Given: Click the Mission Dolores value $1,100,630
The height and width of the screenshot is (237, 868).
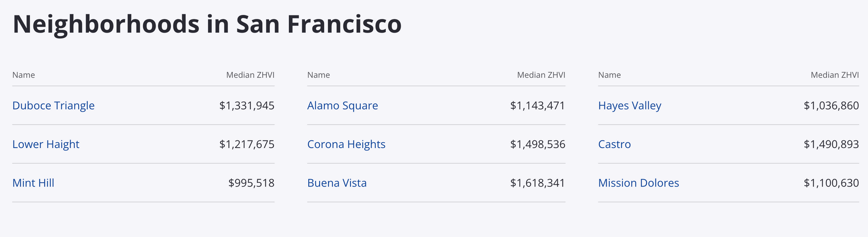Looking at the screenshot, I should (831, 183).
